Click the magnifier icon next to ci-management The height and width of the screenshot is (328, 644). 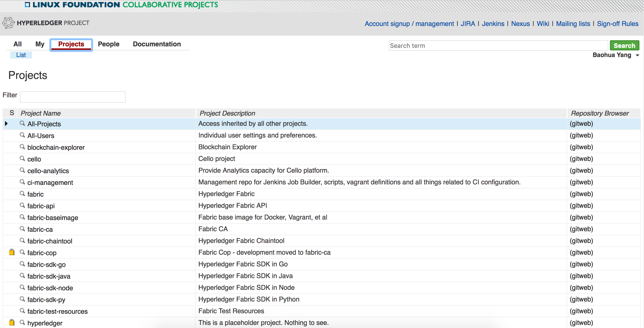pos(22,182)
